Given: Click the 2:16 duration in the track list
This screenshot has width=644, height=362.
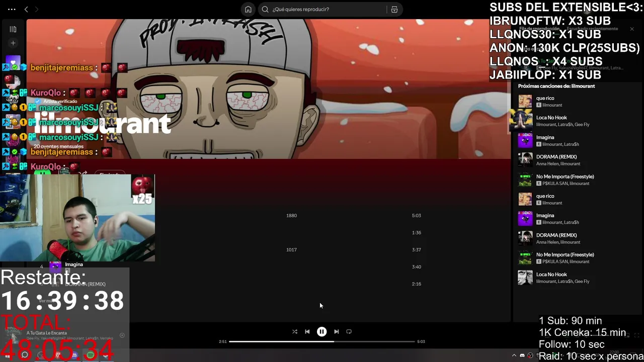Looking at the screenshot, I should point(416,284).
